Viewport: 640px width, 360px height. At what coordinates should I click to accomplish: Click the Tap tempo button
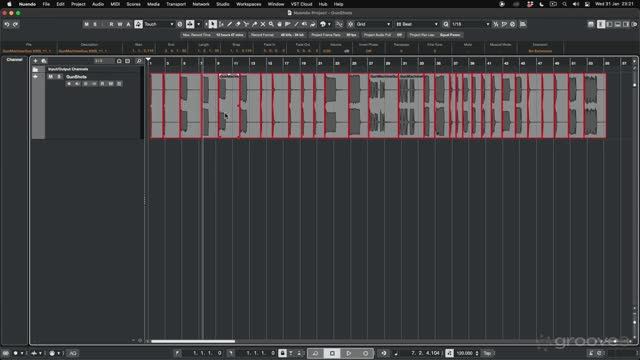[487, 353]
